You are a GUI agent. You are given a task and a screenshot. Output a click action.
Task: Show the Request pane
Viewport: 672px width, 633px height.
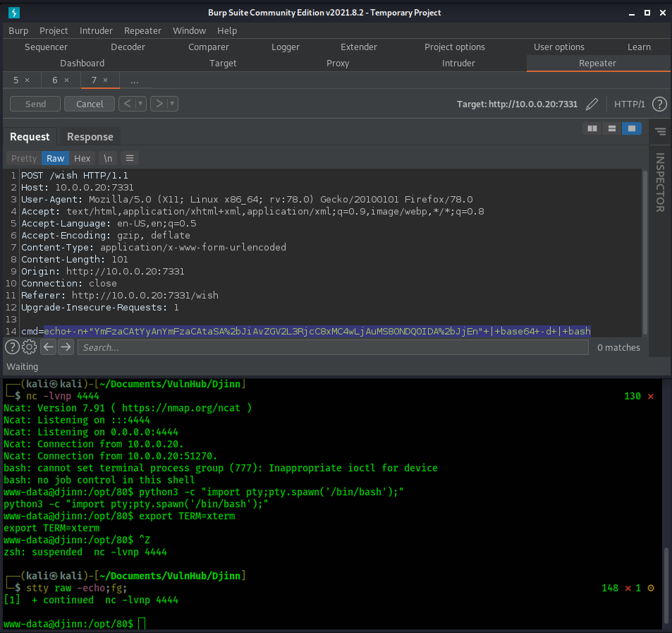pyautogui.click(x=30, y=137)
